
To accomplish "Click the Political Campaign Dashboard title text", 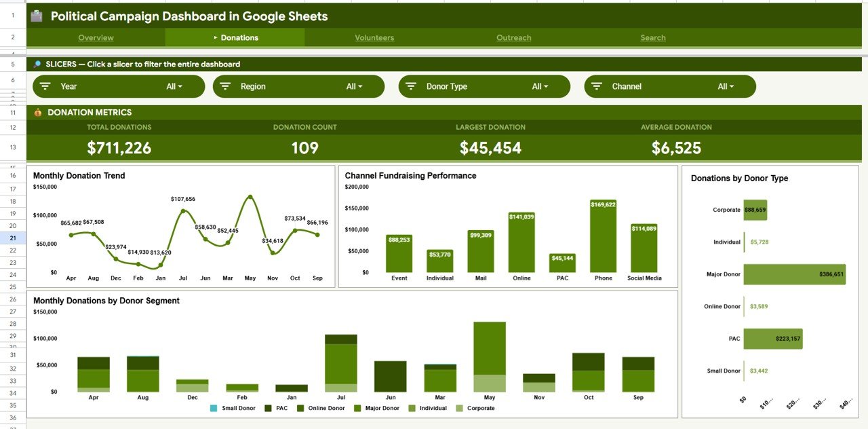I will [189, 16].
